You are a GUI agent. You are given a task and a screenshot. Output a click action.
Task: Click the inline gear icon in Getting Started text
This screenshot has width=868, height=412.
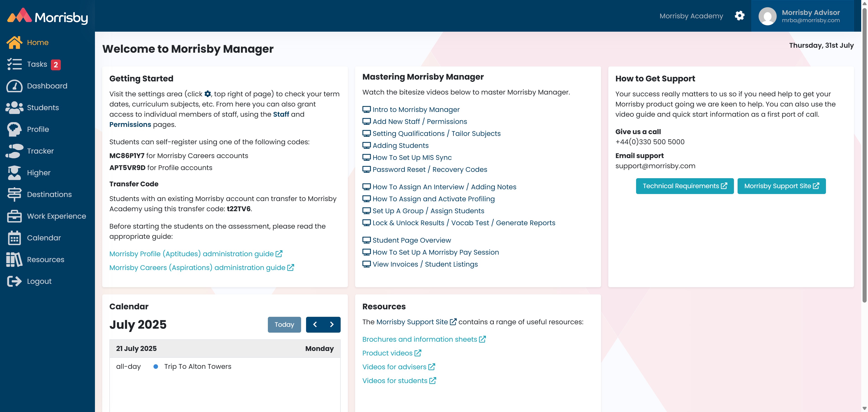[x=208, y=94]
